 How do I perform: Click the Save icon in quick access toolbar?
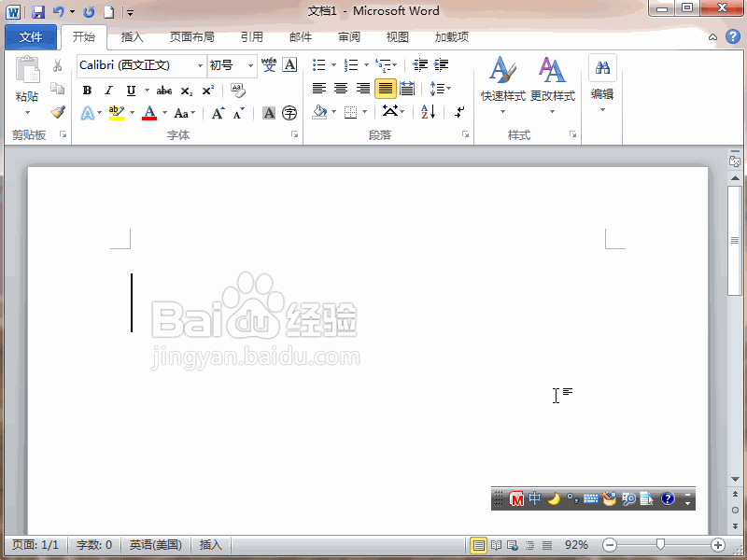[38, 12]
